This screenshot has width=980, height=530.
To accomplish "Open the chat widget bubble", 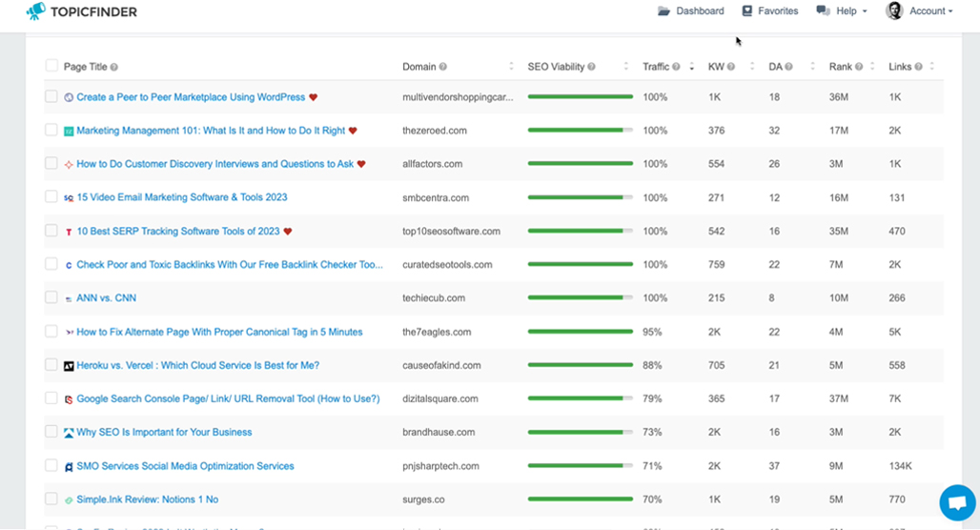I will 957,502.
